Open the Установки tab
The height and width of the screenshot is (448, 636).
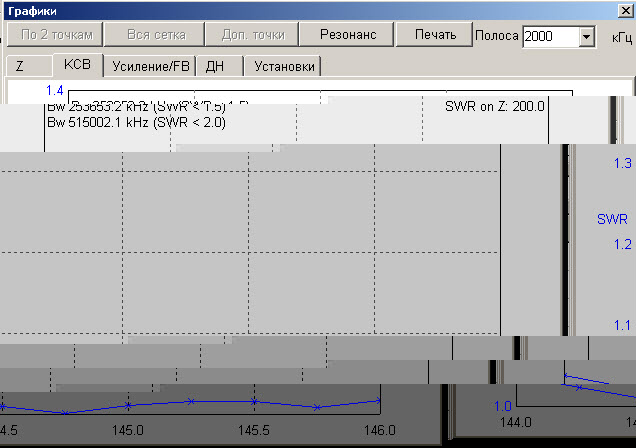pyautogui.click(x=284, y=67)
